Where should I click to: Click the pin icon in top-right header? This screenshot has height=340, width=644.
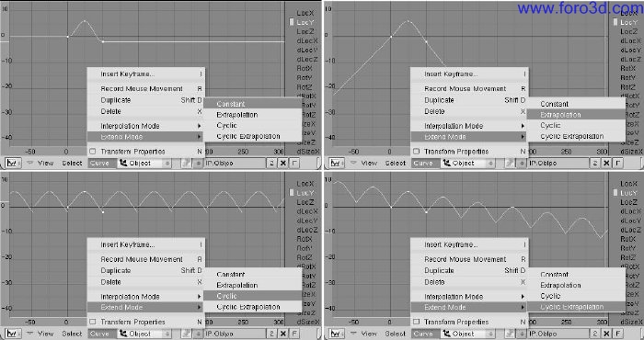pos(511,164)
